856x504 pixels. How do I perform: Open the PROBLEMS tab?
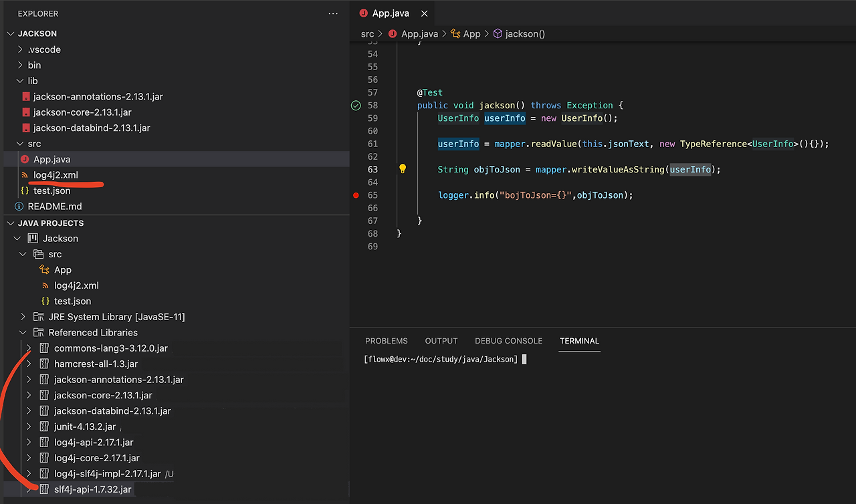coord(386,341)
